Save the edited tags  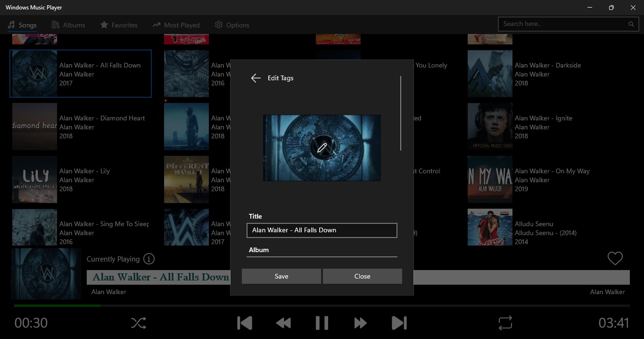pos(281,276)
